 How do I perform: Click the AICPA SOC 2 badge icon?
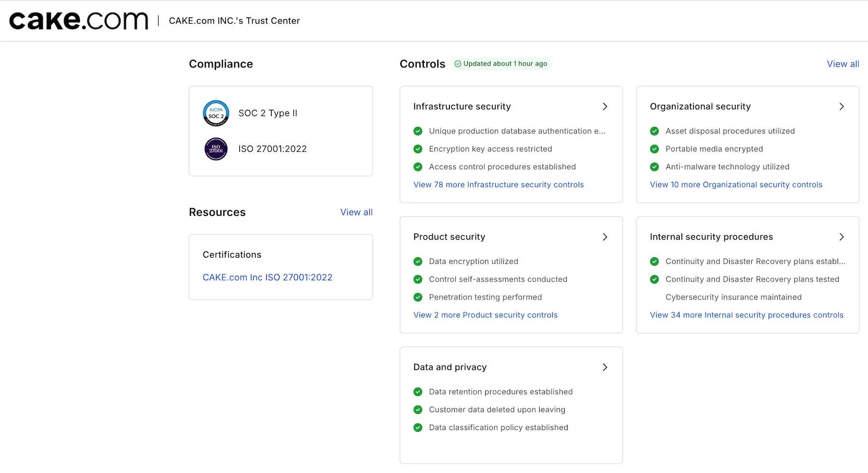point(216,113)
